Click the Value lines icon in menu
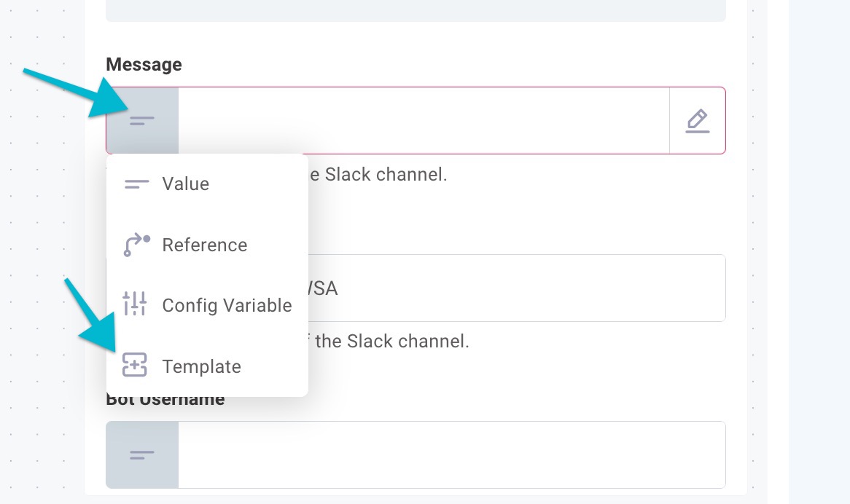Screen dimensions: 850x504 [x=136, y=184]
